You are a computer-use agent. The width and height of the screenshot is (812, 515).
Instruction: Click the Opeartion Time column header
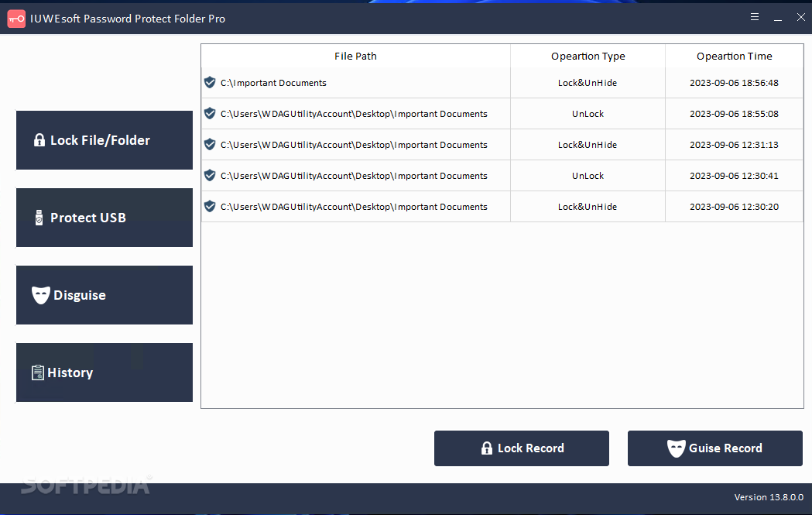click(x=735, y=56)
